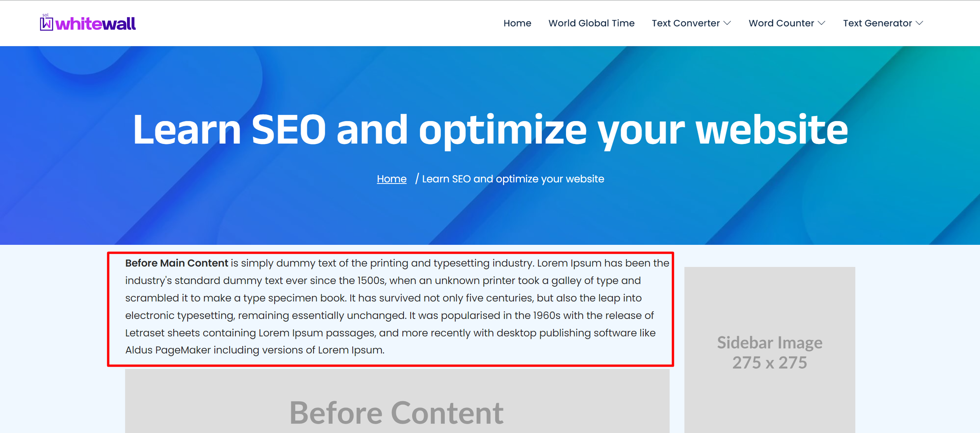Click the Before Content banner image
This screenshot has width=980, height=433.
[397, 401]
